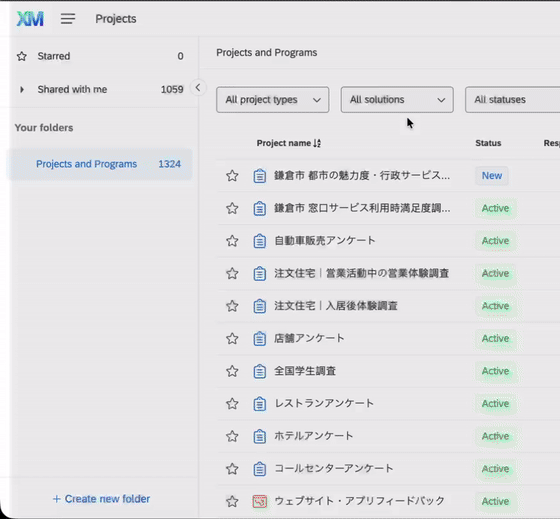Click the Your folders label

44,128
